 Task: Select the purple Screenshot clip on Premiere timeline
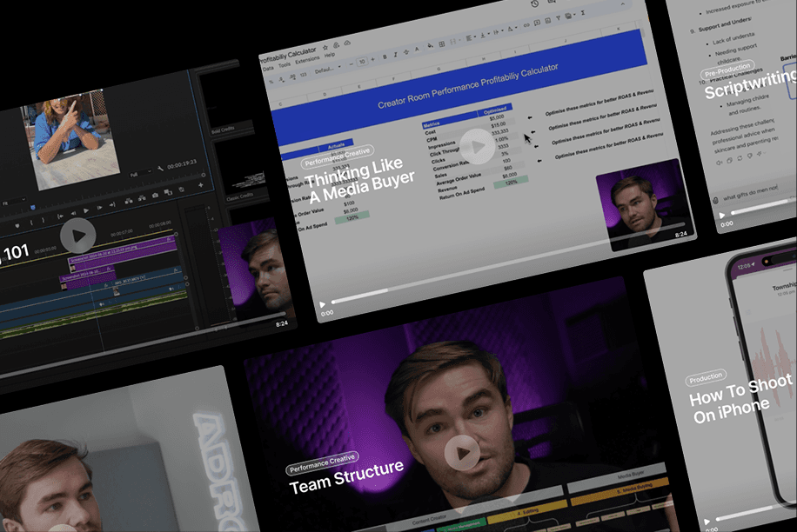[x=123, y=251]
